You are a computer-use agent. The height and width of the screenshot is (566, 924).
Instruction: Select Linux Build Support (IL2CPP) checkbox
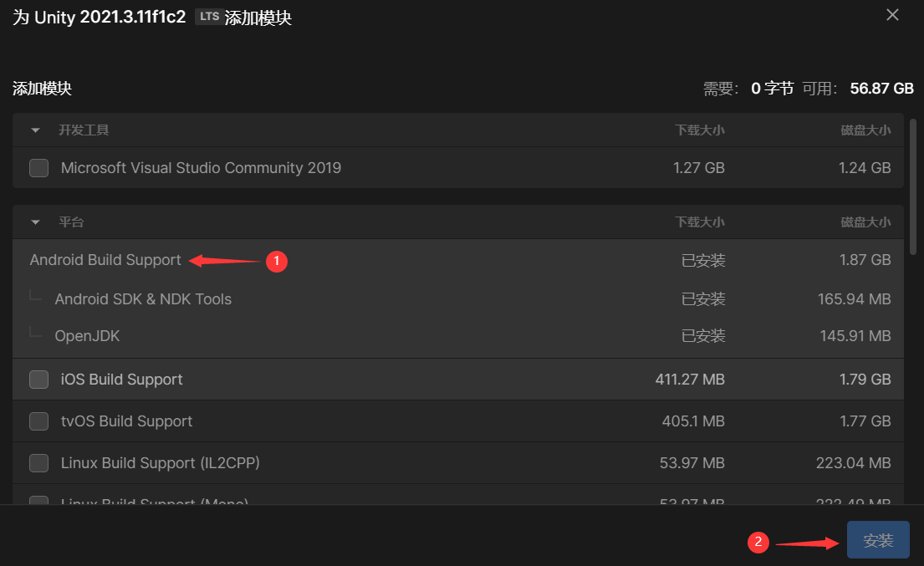[x=38, y=463]
